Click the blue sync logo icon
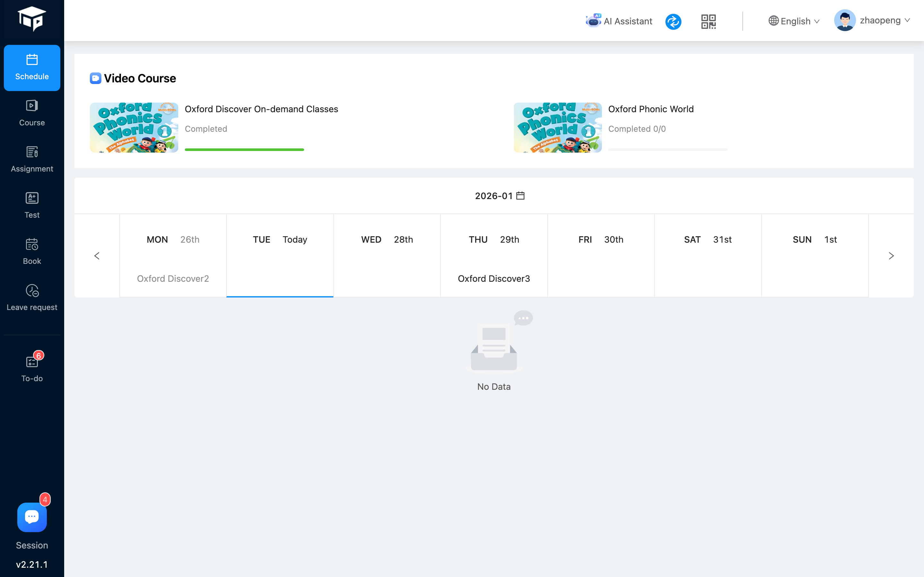924x577 pixels. click(x=673, y=21)
